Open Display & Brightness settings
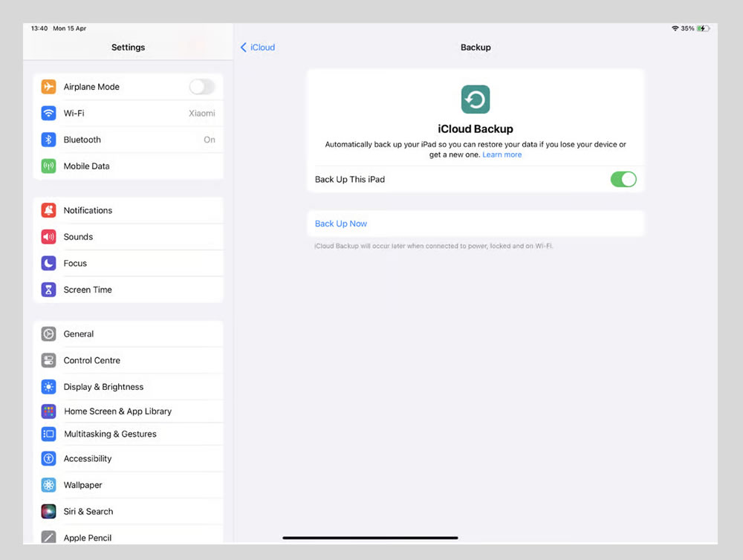The image size is (743, 560). [x=128, y=387]
